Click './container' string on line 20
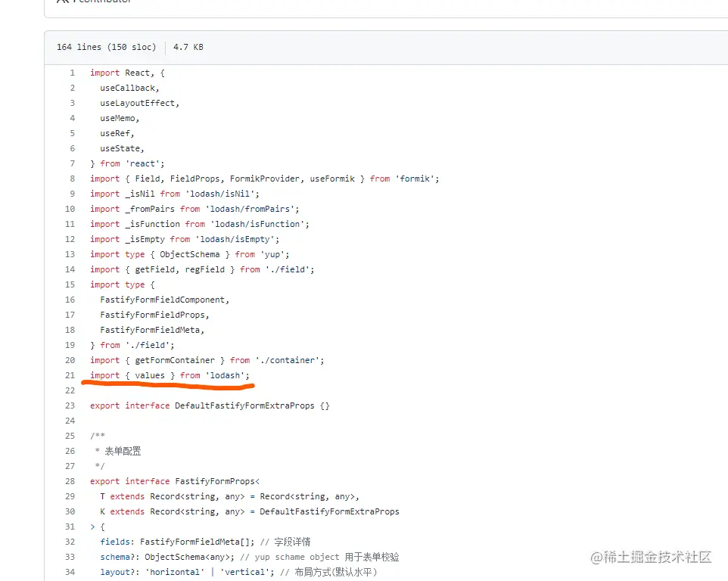 (288, 360)
